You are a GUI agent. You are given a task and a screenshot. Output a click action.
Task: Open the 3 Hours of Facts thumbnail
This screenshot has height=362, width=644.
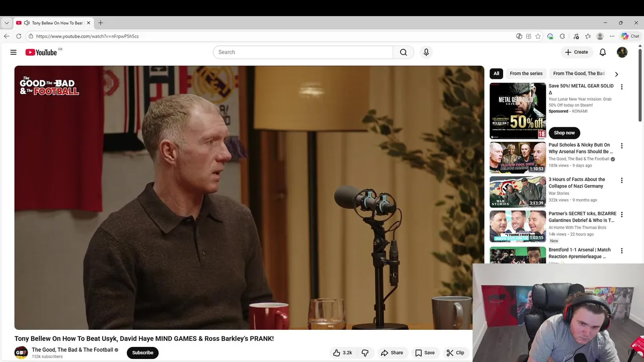(518, 192)
